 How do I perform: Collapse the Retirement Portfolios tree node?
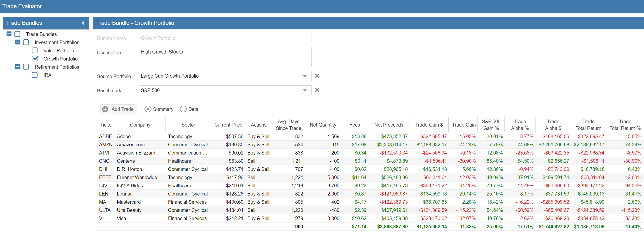coord(18,67)
